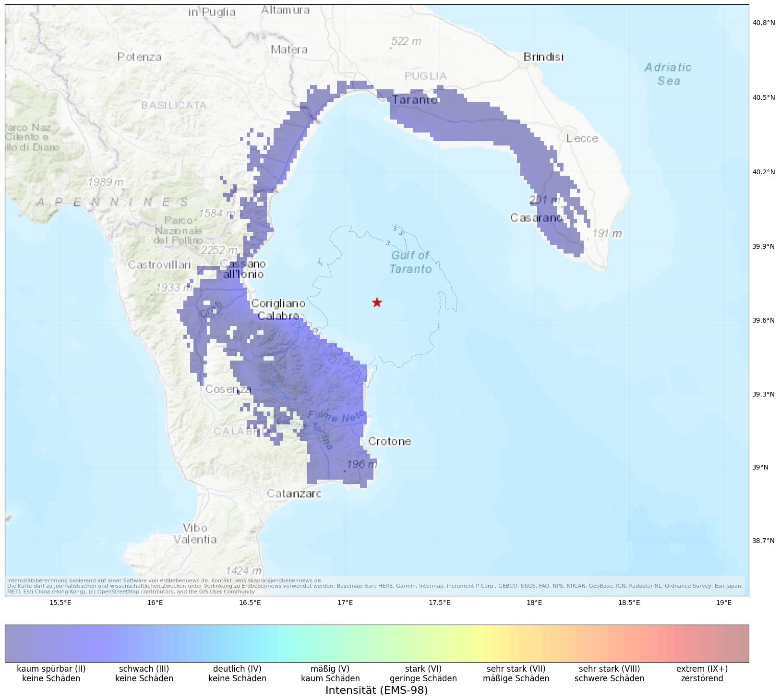The height and width of the screenshot is (700, 780).
Task: Click the red epicenter star marker
Action: click(377, 302)
